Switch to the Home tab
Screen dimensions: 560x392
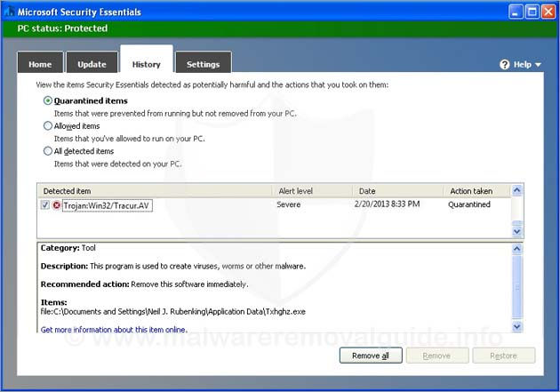(x=40, y=63)
